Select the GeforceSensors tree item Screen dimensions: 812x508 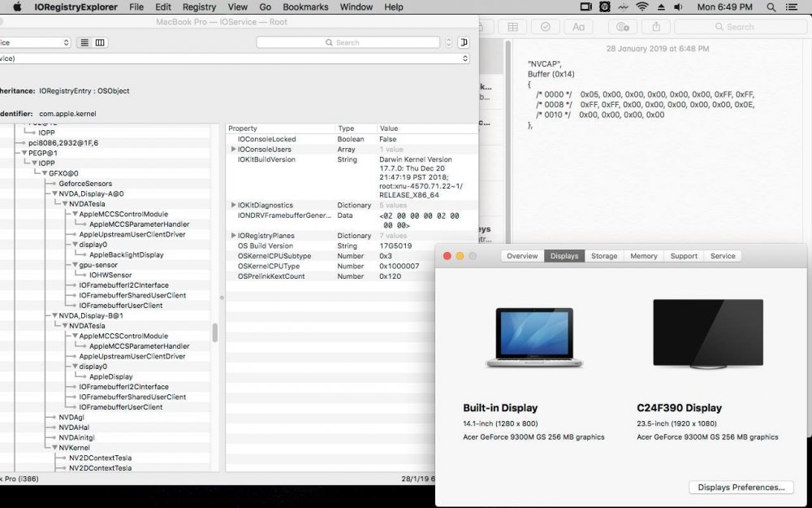coord(85,184)
